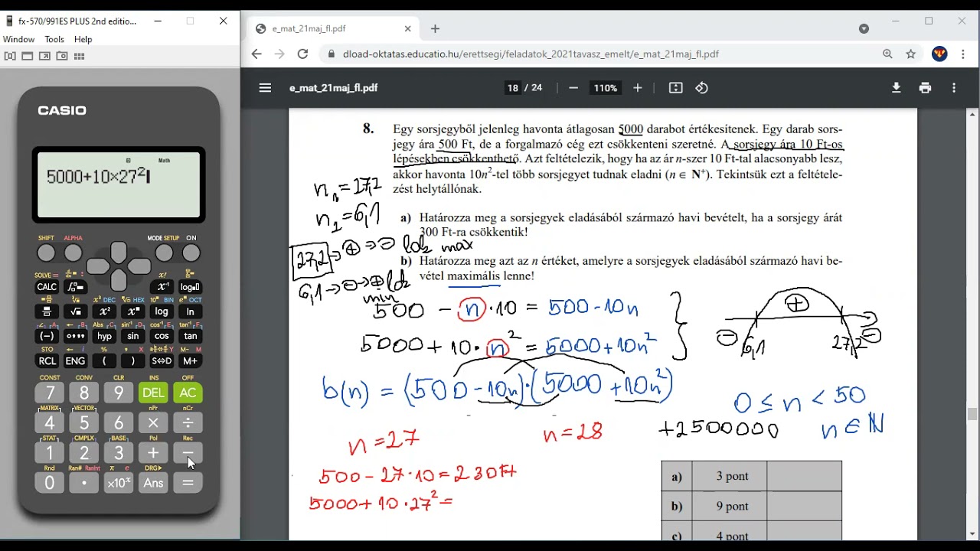Tap the degrees-minutes-seconds key

(x=75, y=336)
